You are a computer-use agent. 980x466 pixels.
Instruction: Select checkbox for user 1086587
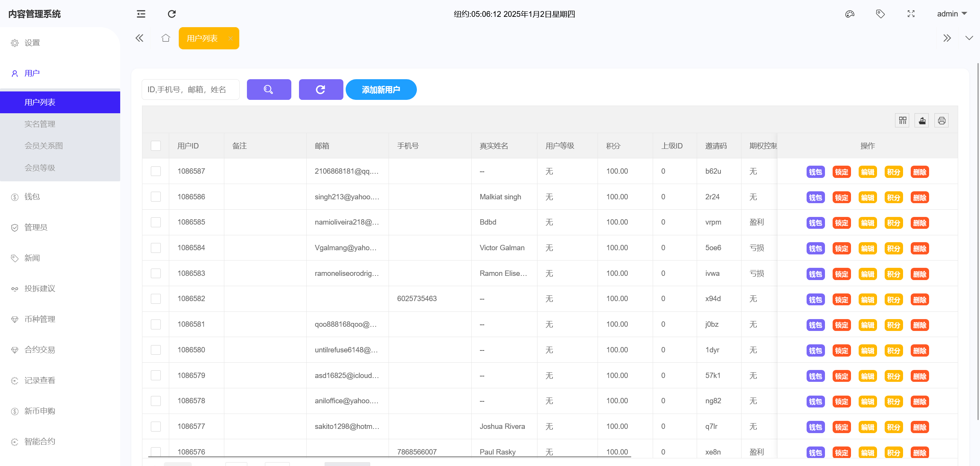pyautogui.click(x=156, y=171)
